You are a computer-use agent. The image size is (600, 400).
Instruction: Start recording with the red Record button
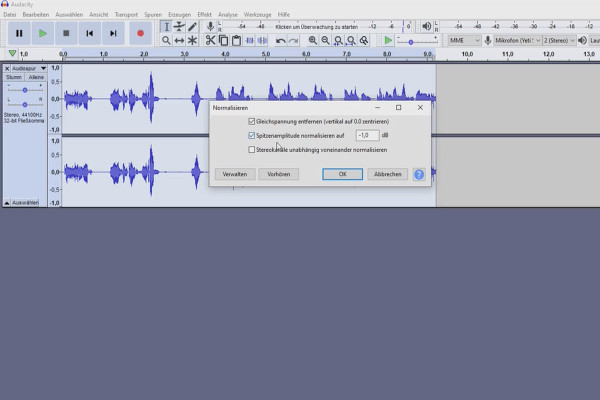[x=140, y=33]
